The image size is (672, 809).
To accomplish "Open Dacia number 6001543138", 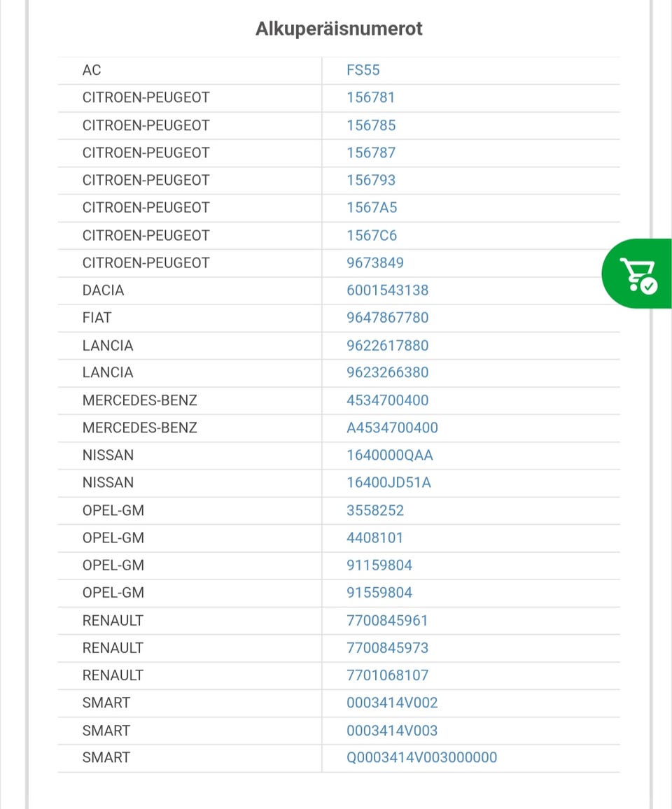I will 388,290.
